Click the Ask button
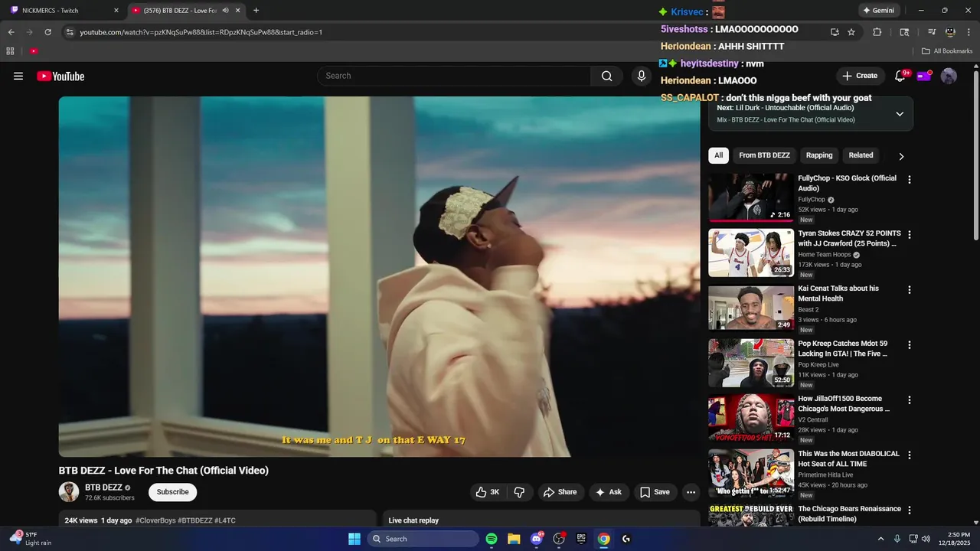The height and width of the screenshot is (551, 980). coord(609,492)
